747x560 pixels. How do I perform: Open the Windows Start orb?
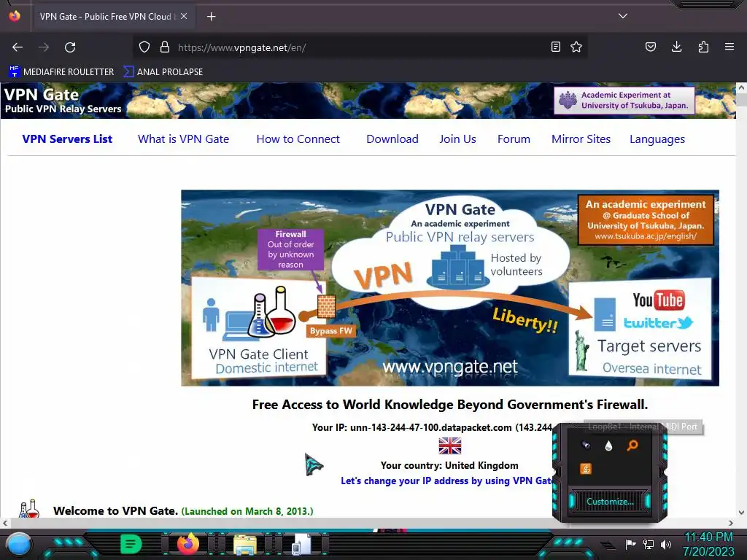(19, 544)
